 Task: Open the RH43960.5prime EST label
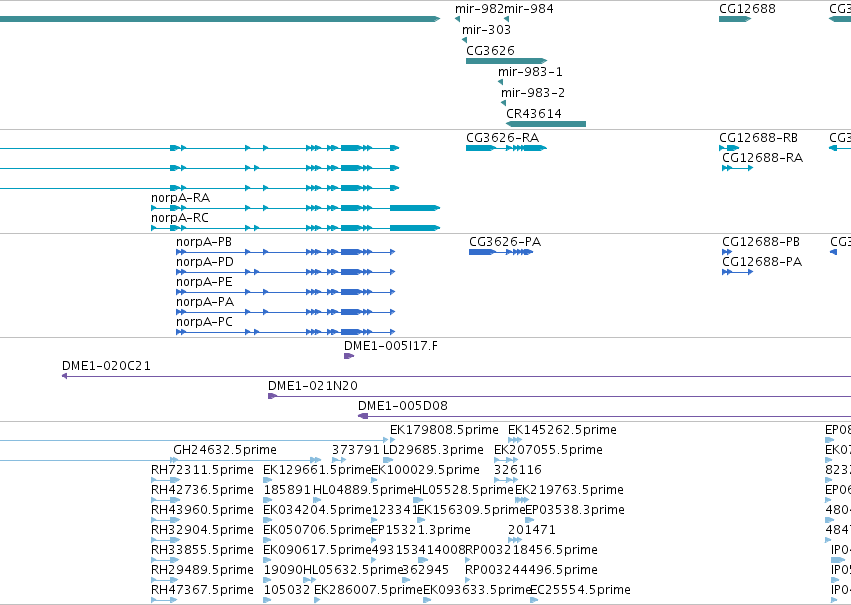(x=202, y=510)
